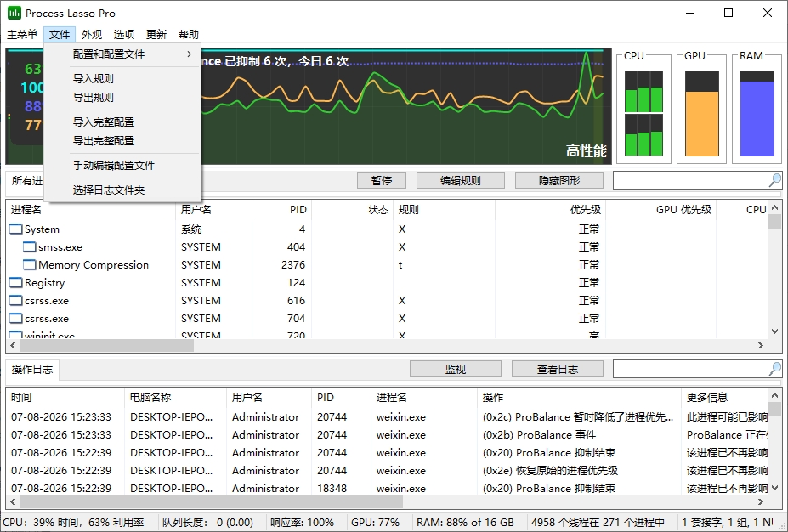This screenshot has width=788, height=532.
Task: Sort processes by 进程名 column header
Action: pos(90,209)
